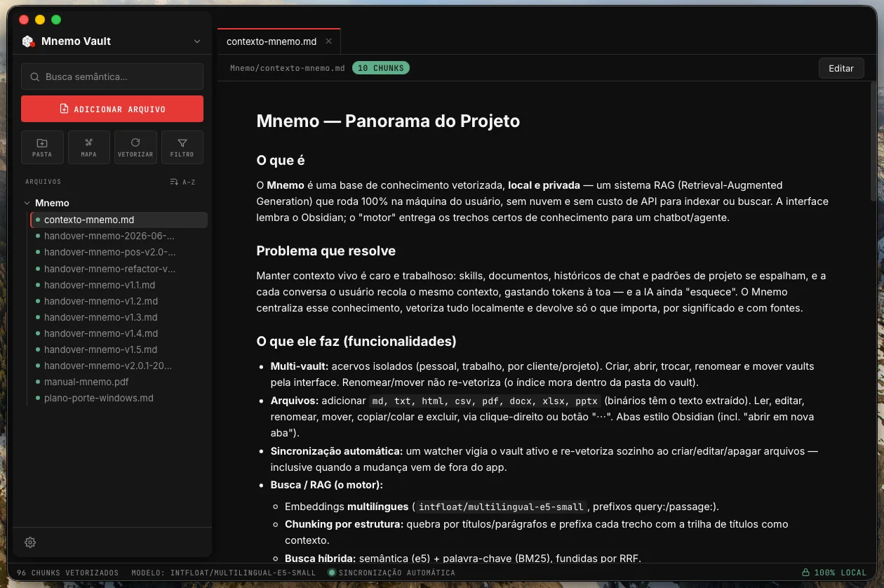Open handover-mnemo-v1.4.md
This screenshot has width=884, height=588.
pos(119,333)
